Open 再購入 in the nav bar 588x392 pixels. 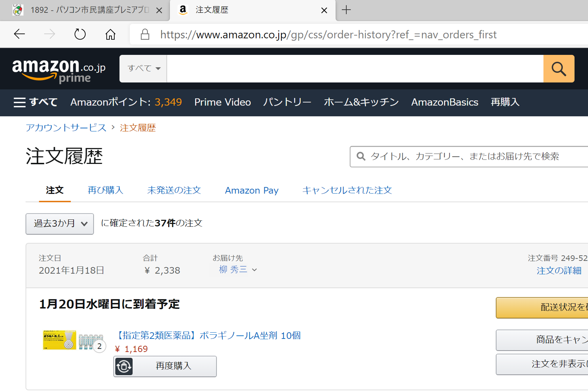tap(505, 102)
